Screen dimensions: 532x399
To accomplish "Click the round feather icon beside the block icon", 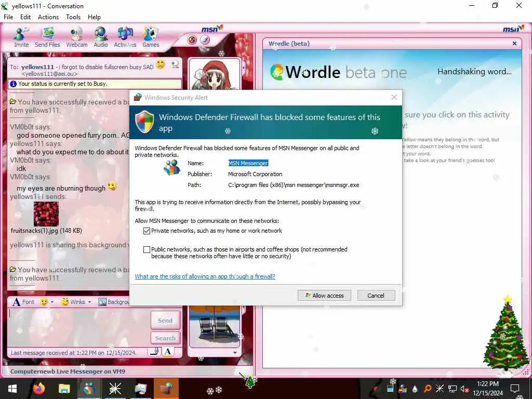I will click(205, 40).
